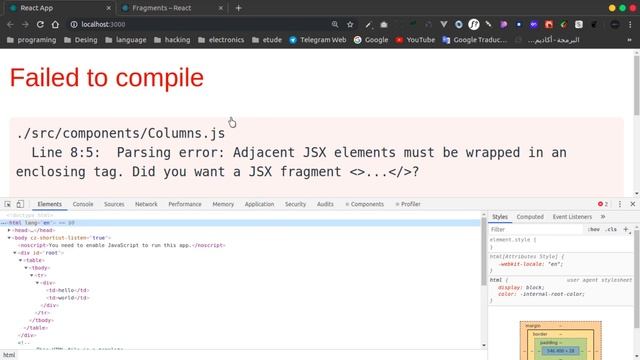This screenshot has height=360, width=640.
Task: Open the Performance tab
Action: 185,204
